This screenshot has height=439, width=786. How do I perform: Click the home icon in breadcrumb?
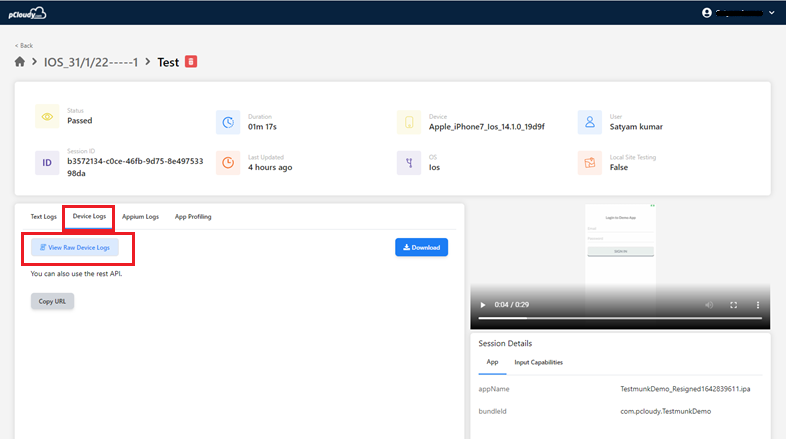pyautogui.click(x=20, y=62)
